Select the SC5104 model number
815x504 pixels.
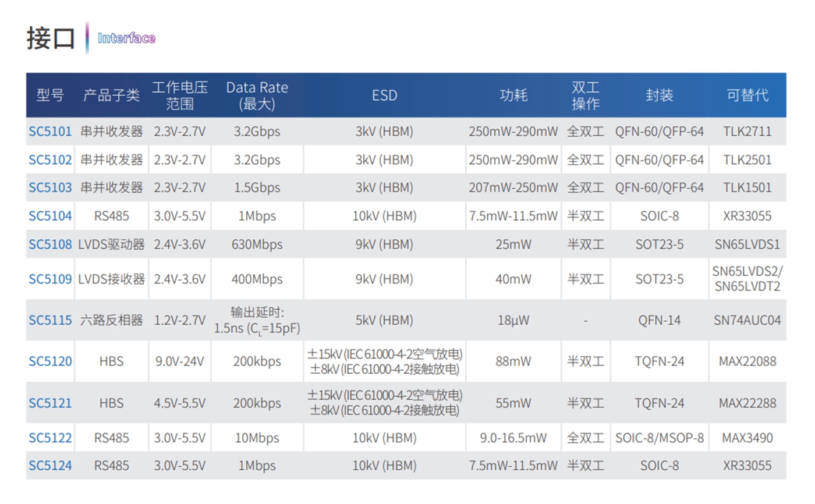(51, 216)
